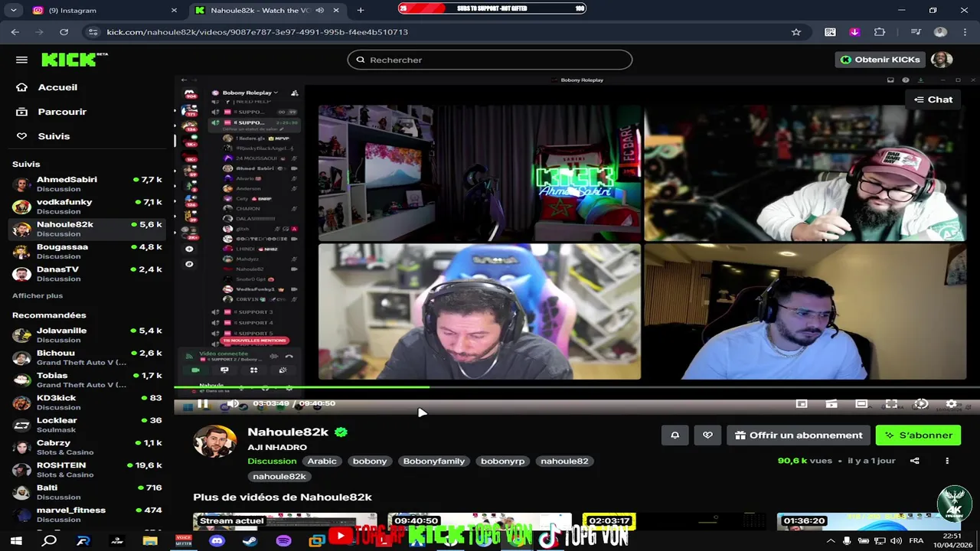Image resolution: width=980 pixels, height=551 pixels.
Task: Toggle theater mode in player
Action: click(861, 403)
